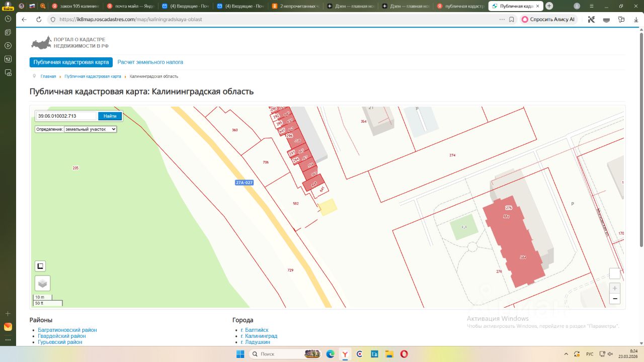Viewport: 644px width, 362px height.
Task: Open File Explorer from the taskbar
Action: [389, 354]
